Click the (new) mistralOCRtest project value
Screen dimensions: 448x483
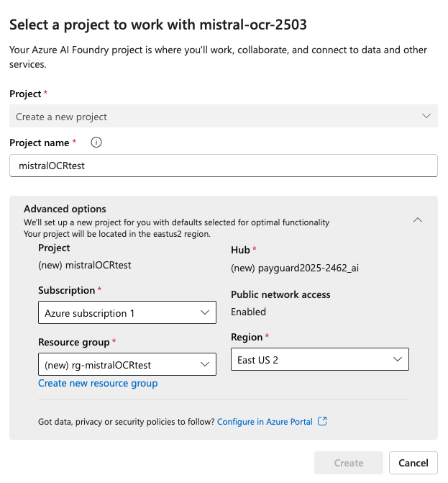pos(85,265)
